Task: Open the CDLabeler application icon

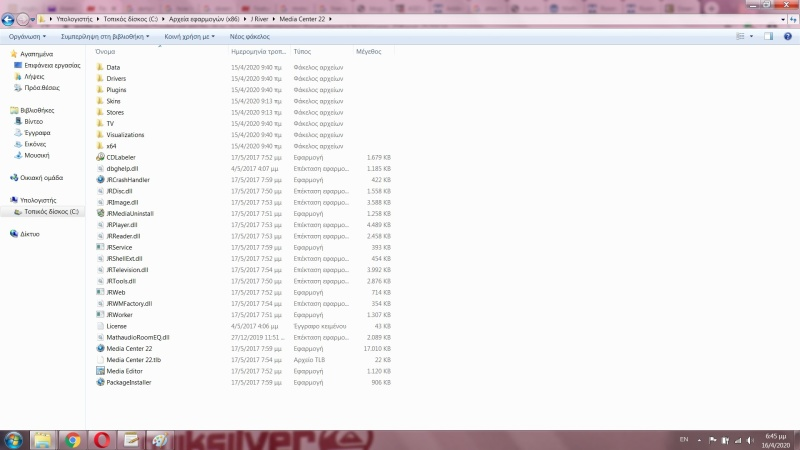Action: point(100,157)
